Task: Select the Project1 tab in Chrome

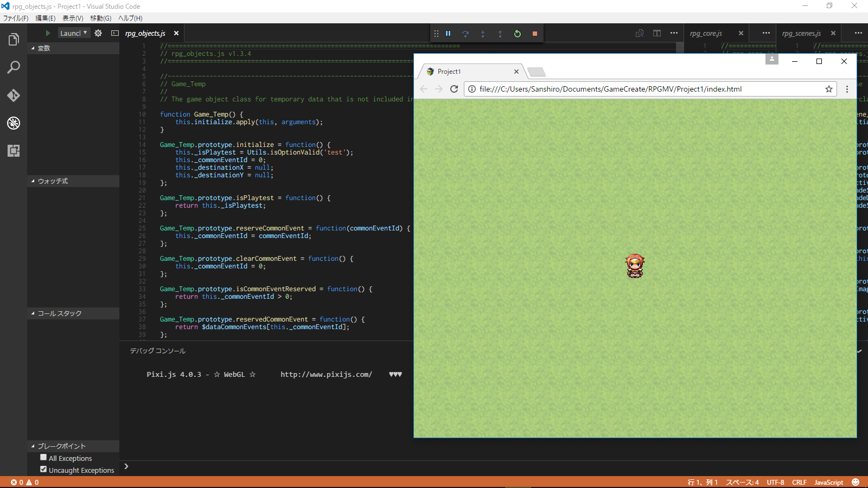Action: coord(472,72)
